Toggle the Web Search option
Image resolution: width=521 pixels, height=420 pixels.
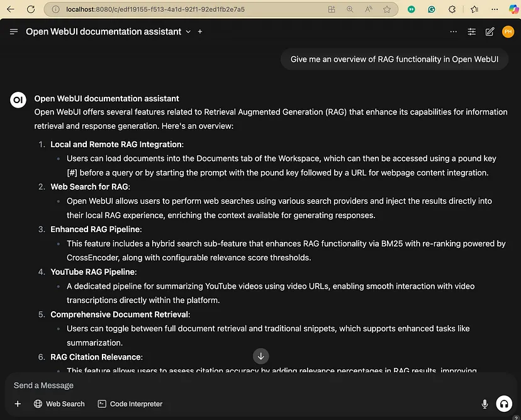pyautogui.click(x=59, y=404)
